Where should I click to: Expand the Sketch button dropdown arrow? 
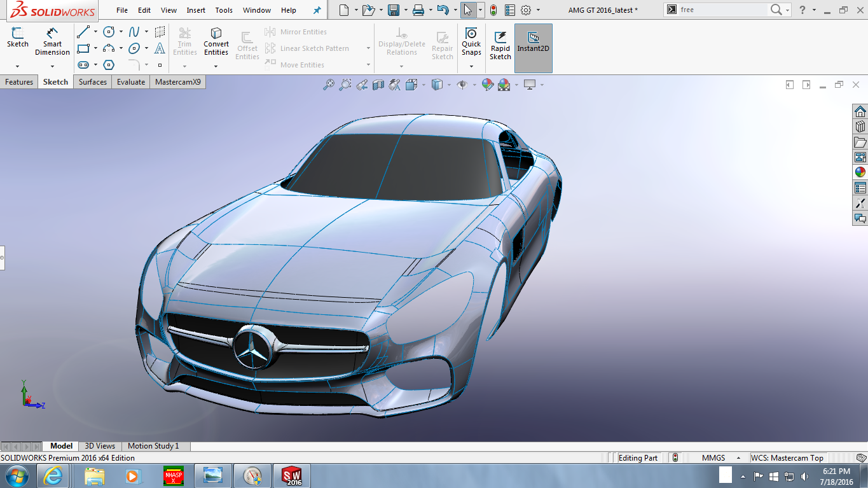point(17,66)
